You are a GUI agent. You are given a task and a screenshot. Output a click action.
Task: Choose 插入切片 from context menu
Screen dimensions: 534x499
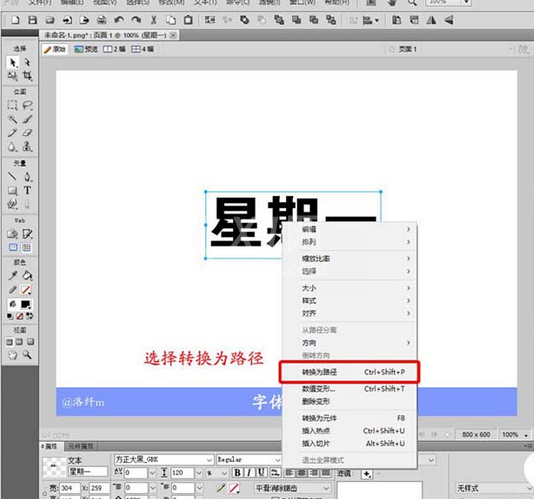[x=350, y=443]
